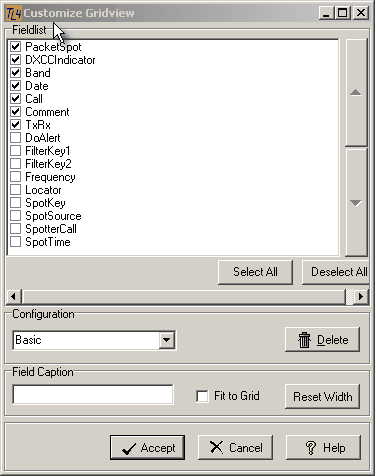Check the SpotSource field checkbox
375x476 pixels.
click(15, 216)
